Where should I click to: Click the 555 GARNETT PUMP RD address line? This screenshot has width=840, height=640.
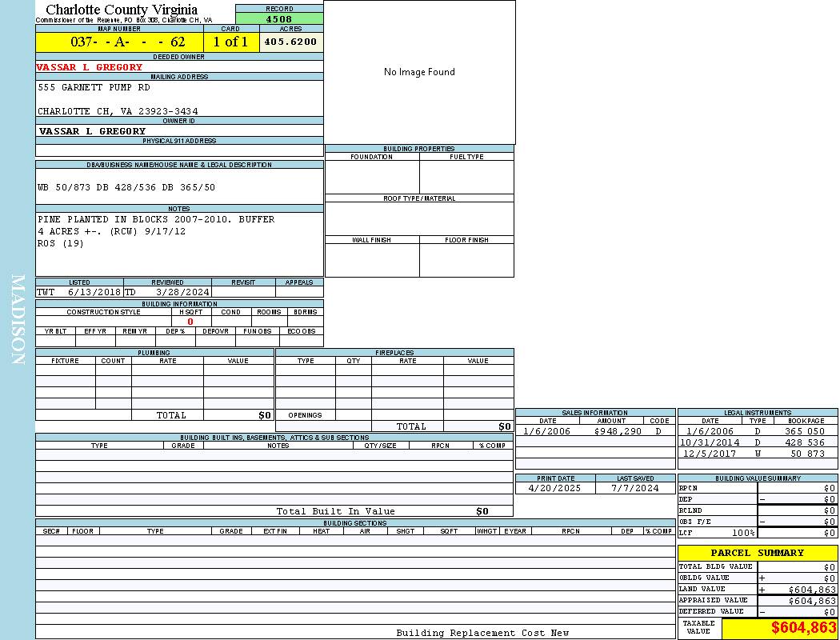94,87
